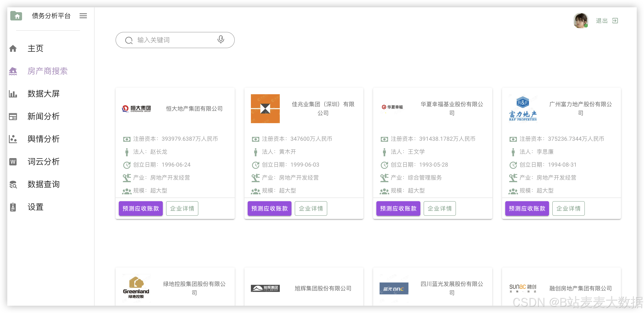This screenshot has width=644, height=313.
Task: Click the 数据查询 database search icon
Action: [13, 184]
